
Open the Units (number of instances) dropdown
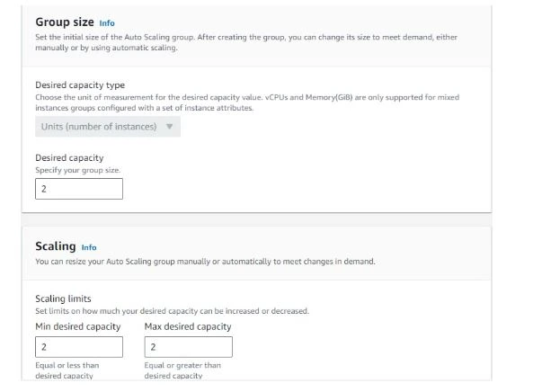[108, 127]
